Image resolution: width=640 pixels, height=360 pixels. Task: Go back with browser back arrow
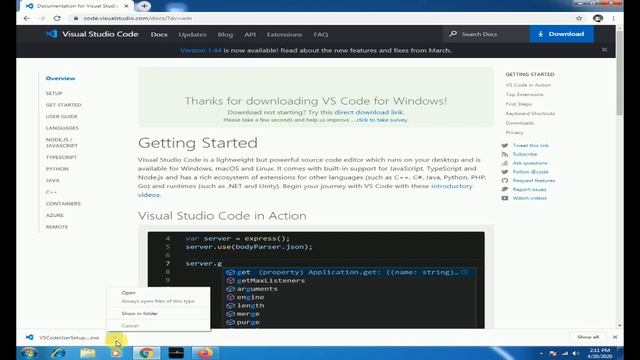pos(27,18)
